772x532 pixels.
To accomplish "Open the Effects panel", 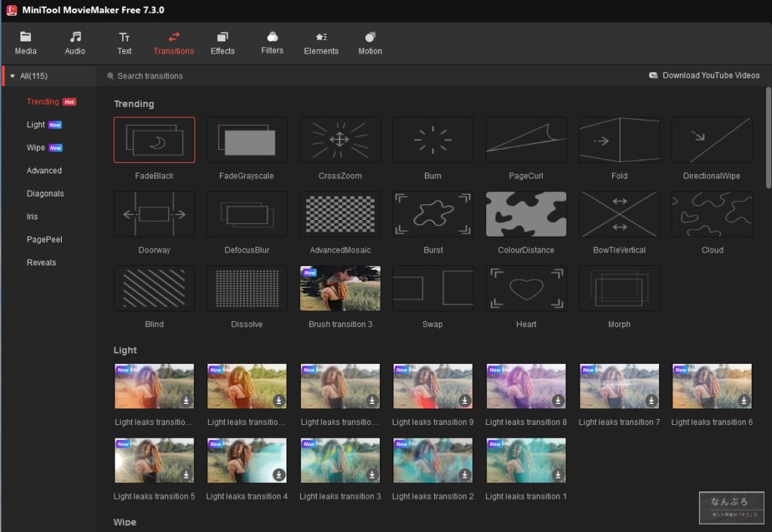I will [222, 43].
